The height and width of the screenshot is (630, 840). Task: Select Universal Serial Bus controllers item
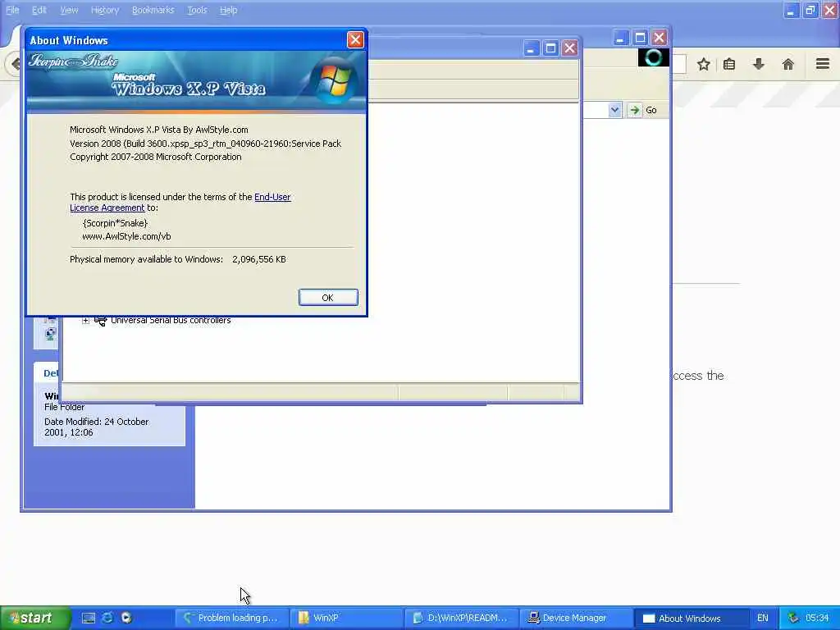[171, 321]
